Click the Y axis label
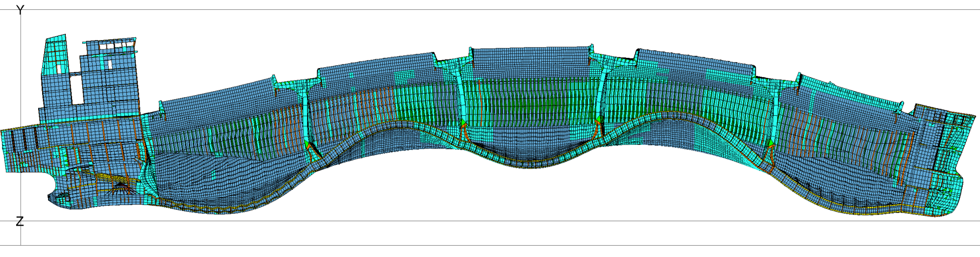This screenshot has height=257, width=980. (20, 10)
